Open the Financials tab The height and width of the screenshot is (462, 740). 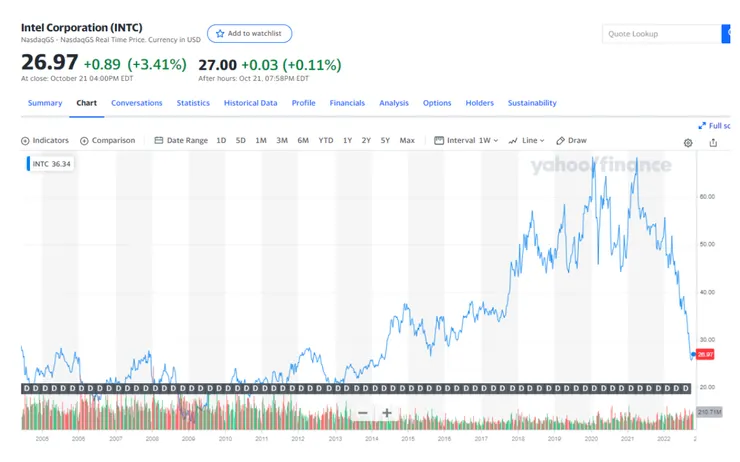347,103
